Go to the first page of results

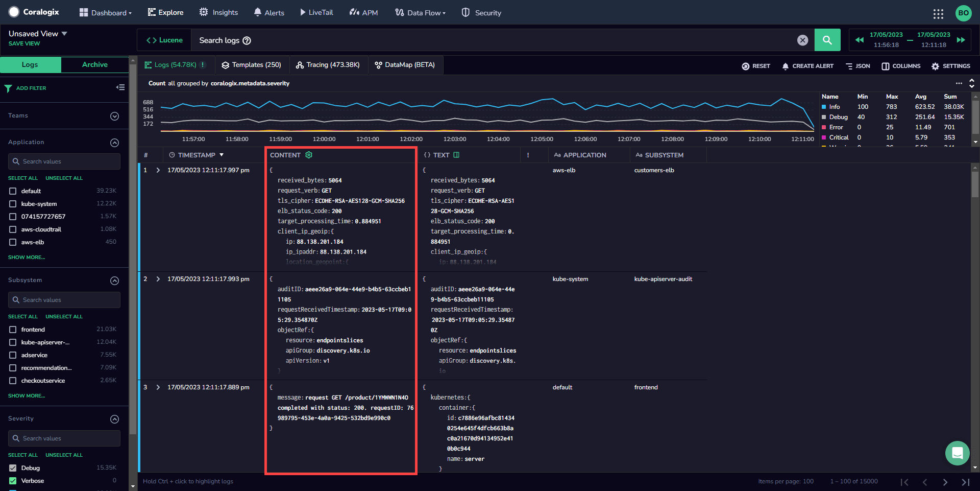pyautogui.click(x=904, y=482)
